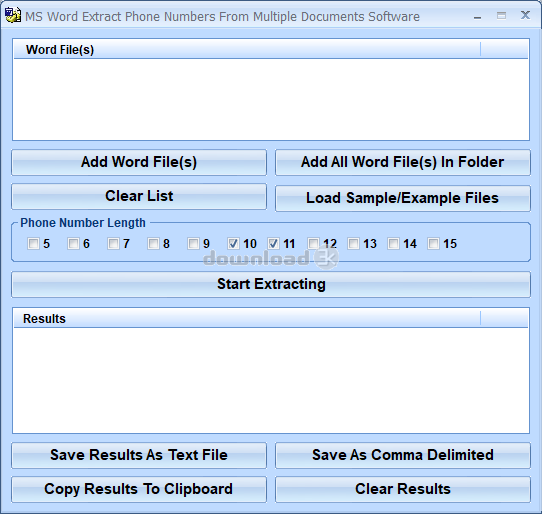
Task: Tick the 15-digit length option
Action: coord(433,244)
